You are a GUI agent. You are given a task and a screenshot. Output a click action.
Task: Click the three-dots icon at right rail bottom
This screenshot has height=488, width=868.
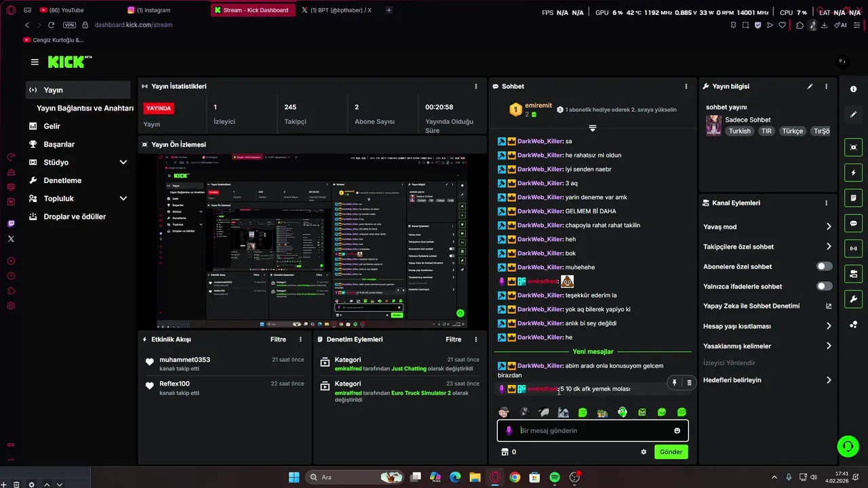pyautogui.click(x=853, y=324)
